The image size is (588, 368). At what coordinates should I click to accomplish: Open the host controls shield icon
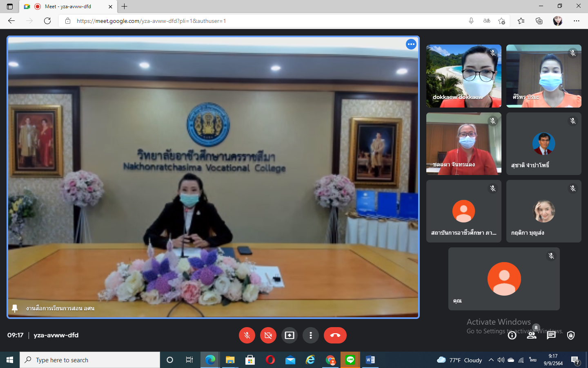tap(571, 335)
